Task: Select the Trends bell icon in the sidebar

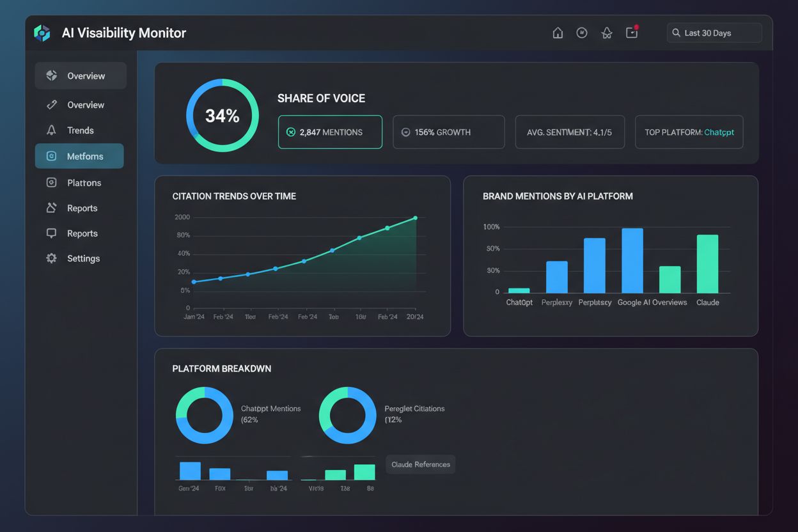Action: click(51, 130)
